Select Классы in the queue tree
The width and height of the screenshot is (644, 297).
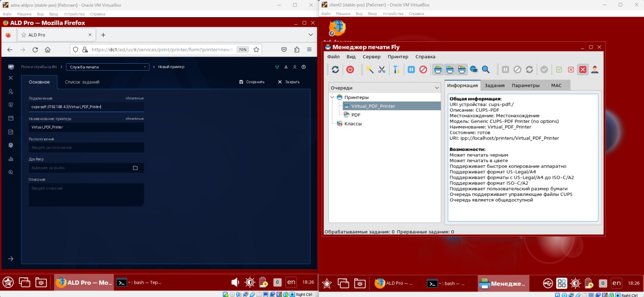click(353, 124)
